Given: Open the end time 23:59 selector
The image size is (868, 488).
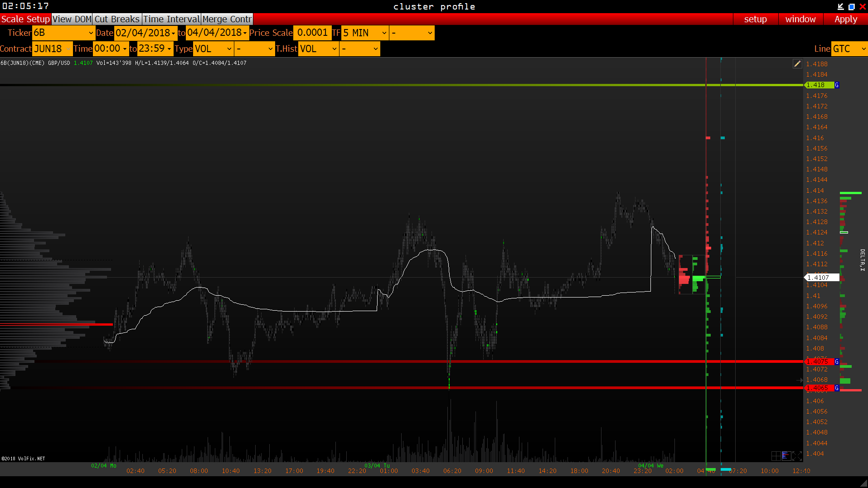Looking at the screenshot, I should click(155, 49).
